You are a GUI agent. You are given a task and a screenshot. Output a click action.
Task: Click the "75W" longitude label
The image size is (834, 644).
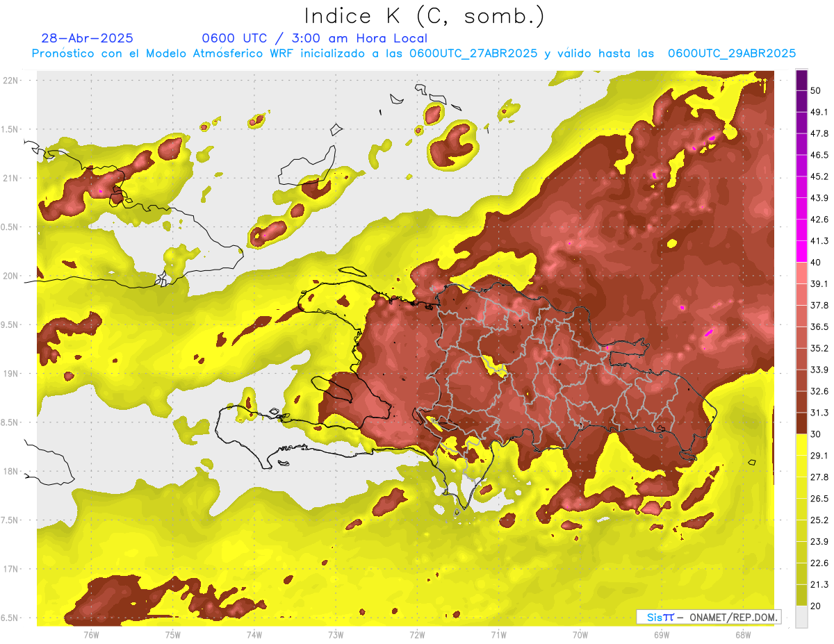pyautogui.click(x=173, y=635)
